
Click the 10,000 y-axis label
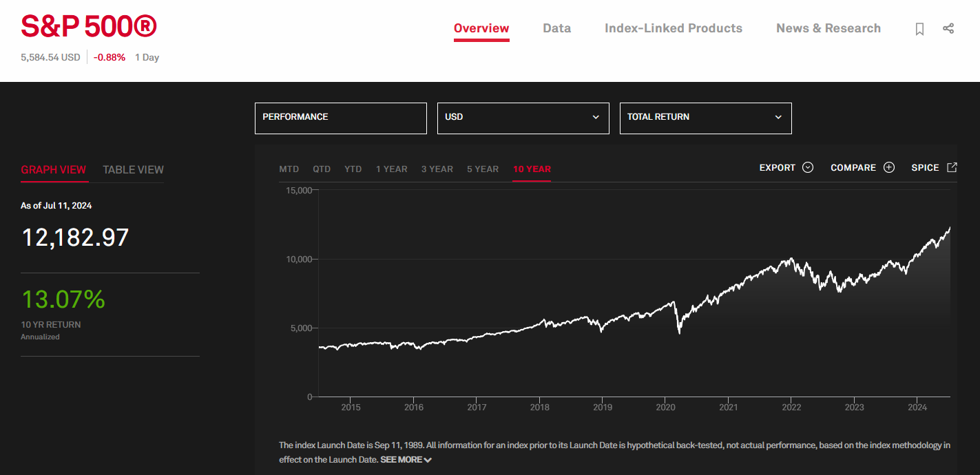click(x=300, y=259)
